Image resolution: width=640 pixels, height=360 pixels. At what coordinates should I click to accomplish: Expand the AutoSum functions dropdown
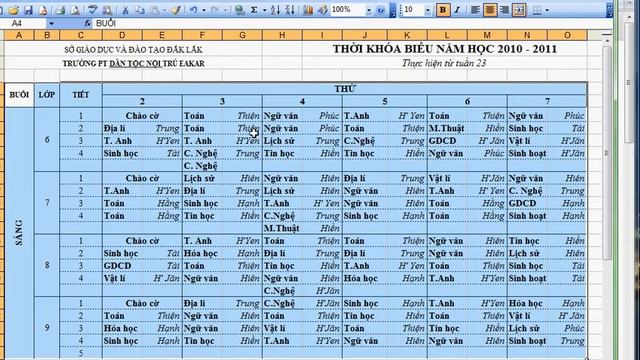click(264, 10)
